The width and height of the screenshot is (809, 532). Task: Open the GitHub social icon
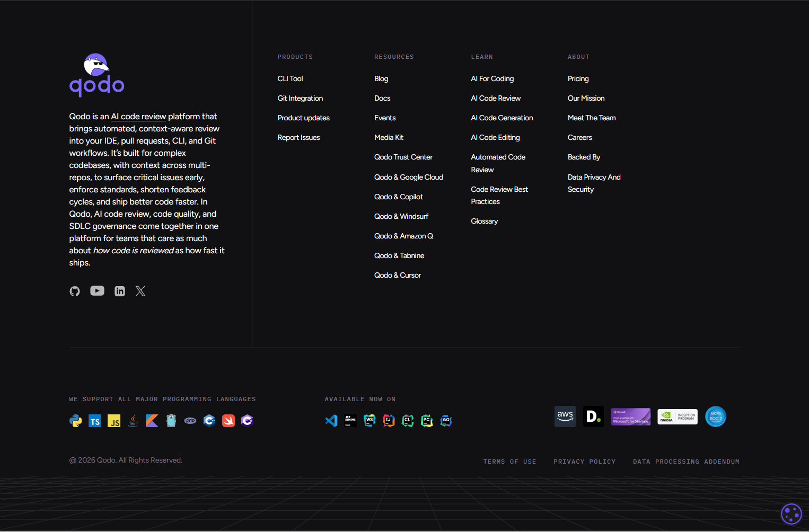click(x=75, y=291)
